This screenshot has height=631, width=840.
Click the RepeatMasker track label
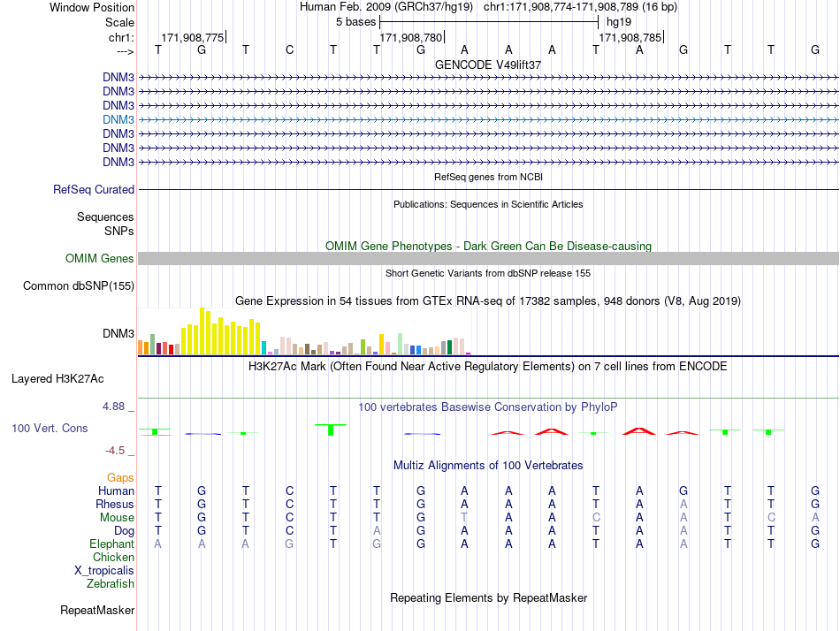click(x=97, y=610)
